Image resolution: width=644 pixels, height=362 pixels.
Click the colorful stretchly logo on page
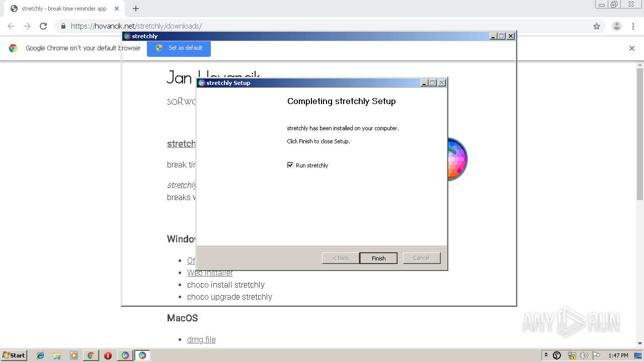tap(457, 159)
